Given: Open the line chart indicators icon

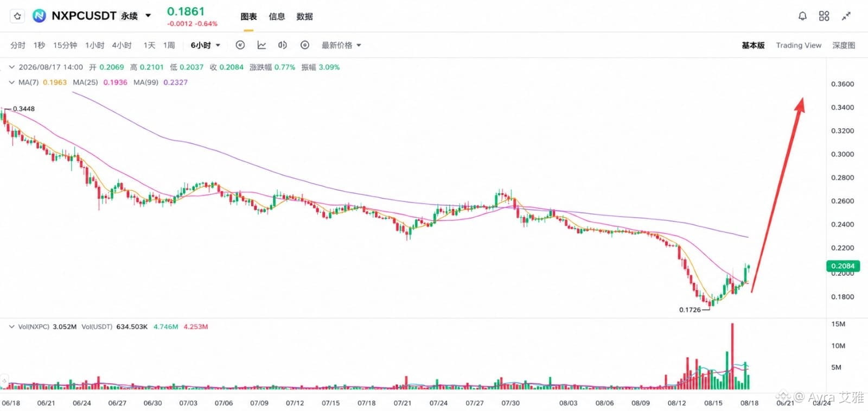Looking at the screenshot, I should click(261, 45).
